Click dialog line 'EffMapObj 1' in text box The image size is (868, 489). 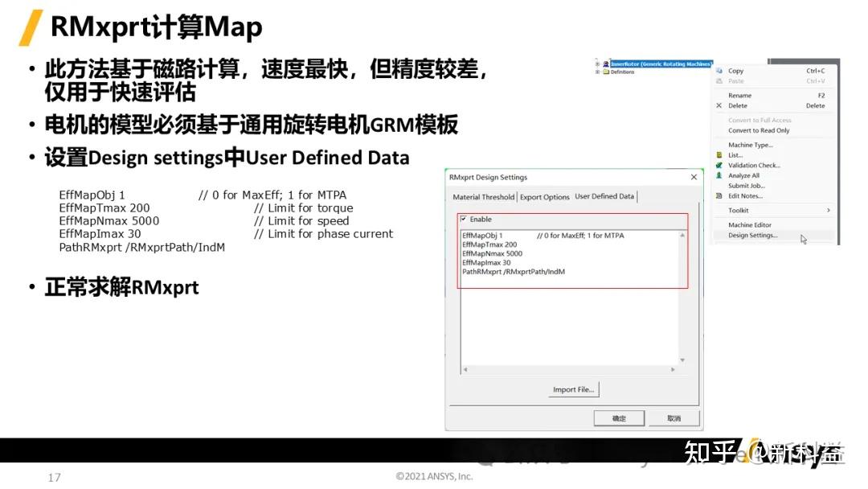point(482,236)
